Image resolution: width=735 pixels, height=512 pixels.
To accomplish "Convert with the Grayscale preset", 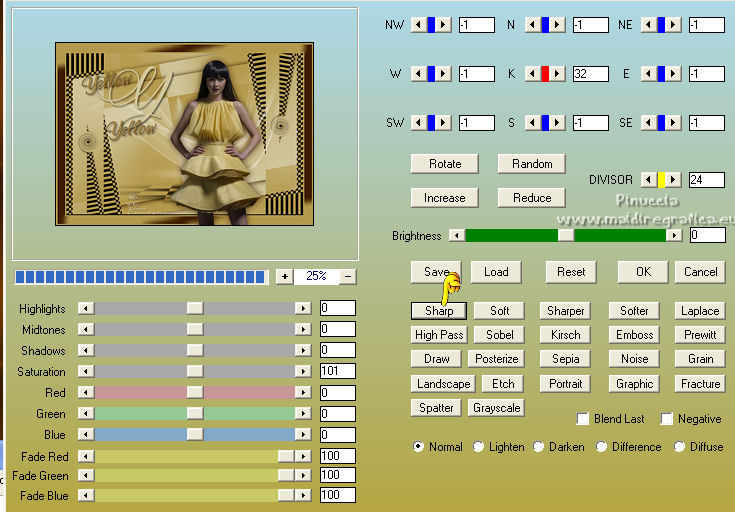I will [496, 408].
